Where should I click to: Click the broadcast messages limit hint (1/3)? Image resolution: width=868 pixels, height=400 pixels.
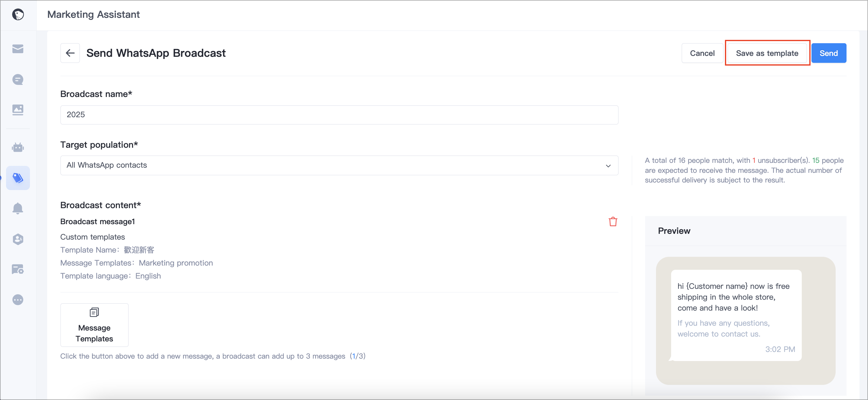point(213,356)
